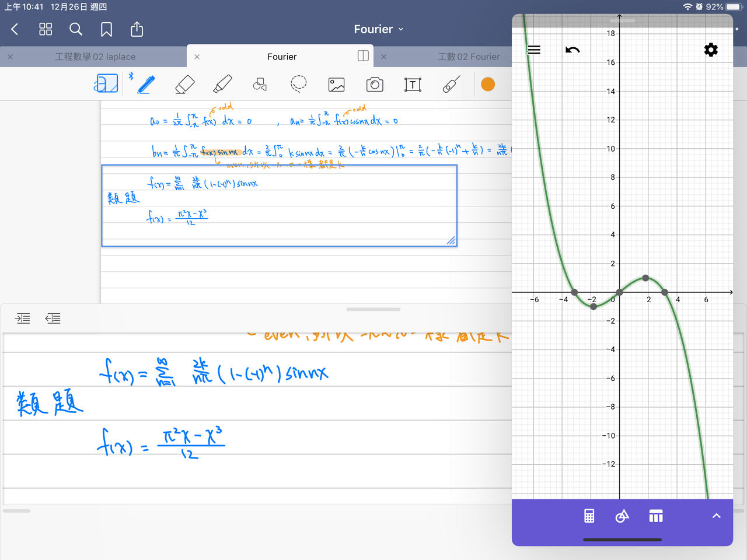
Task: Insert an image with Image tool
Action: pyautogui.click(x=337, y=85)
